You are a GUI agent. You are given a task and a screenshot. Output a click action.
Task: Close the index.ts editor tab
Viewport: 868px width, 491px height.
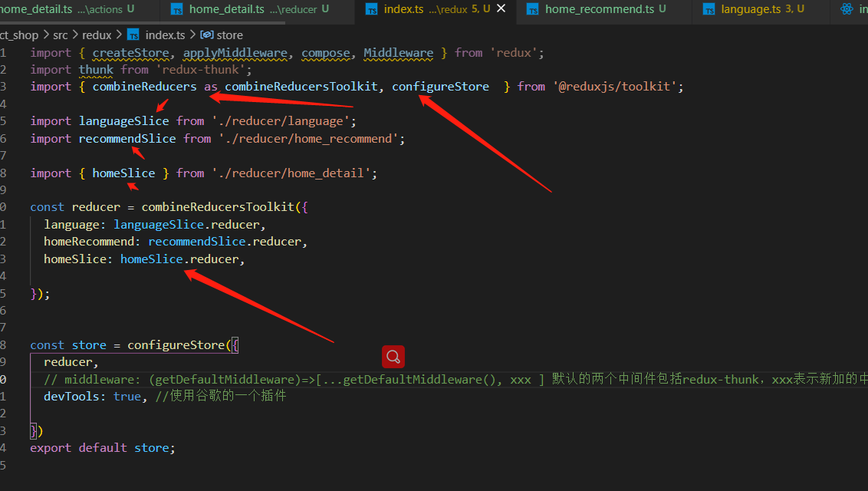501,8
